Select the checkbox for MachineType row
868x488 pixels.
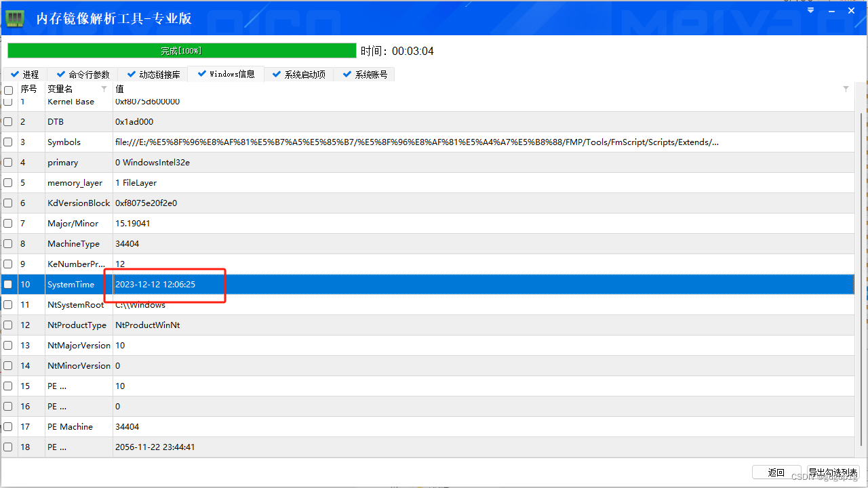[x=8, y=244]
